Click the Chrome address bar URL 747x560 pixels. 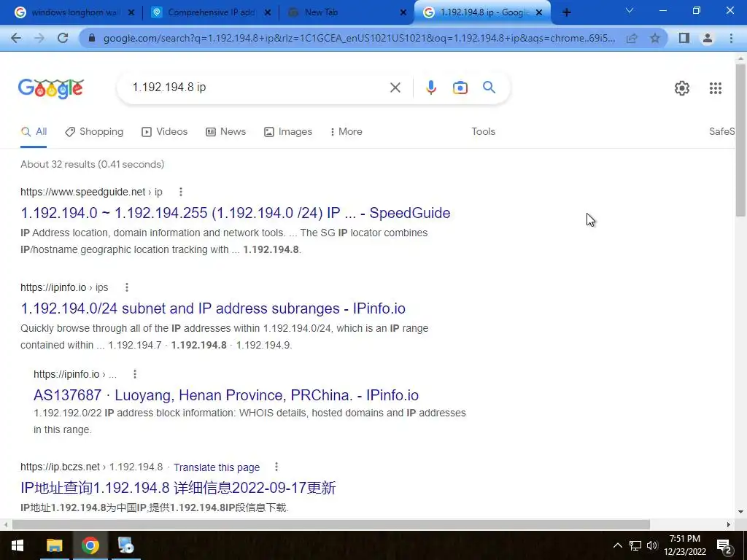(359, 38)
